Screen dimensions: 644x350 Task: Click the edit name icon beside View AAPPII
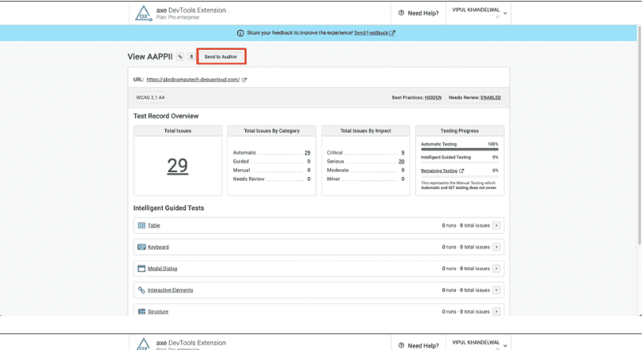(180, 57)
